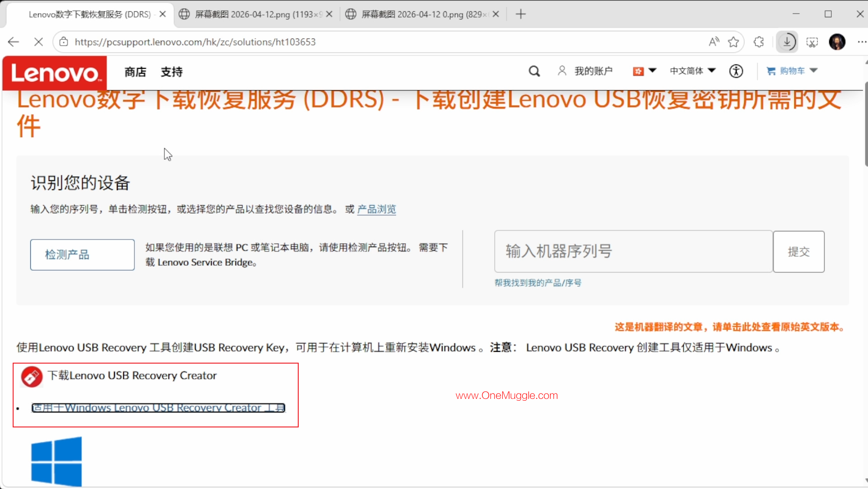Open 适用于Windows Lenovo USB Recovery Creator 工具 link
Screen dimensions: 868x489
click(158, 408)
